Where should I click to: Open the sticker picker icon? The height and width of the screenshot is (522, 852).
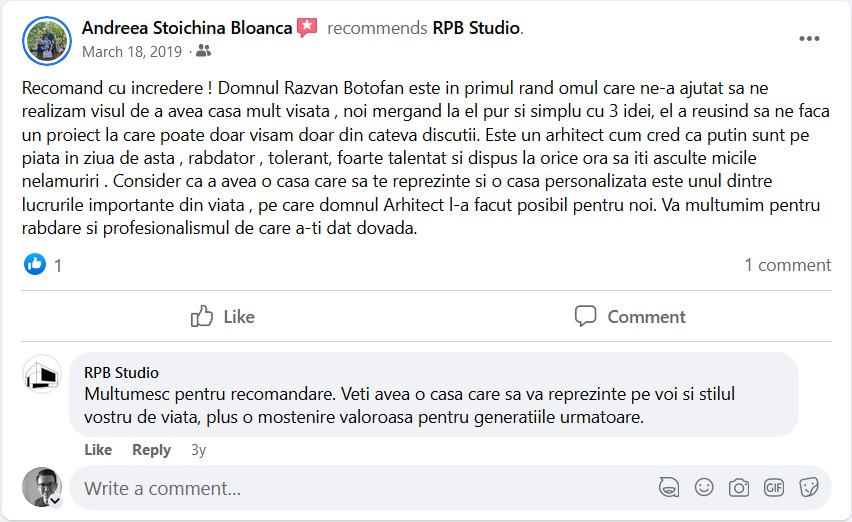pos(809,488)
